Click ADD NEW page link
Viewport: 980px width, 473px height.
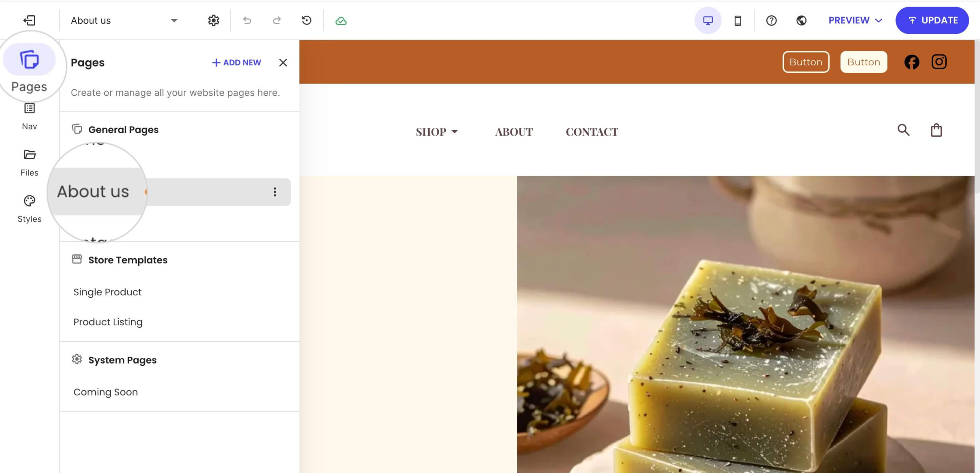pyautogui.click(x=237, y=62)
